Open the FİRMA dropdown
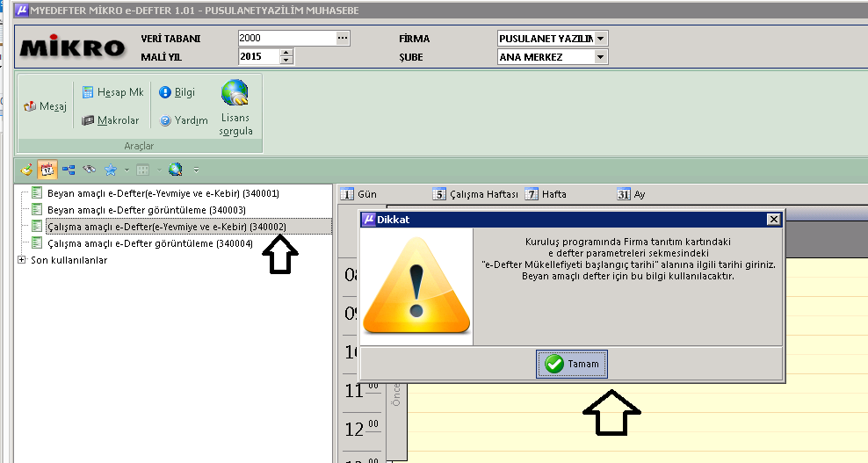The width and height of the screenshot is (868, 463). tap(601, 38)
